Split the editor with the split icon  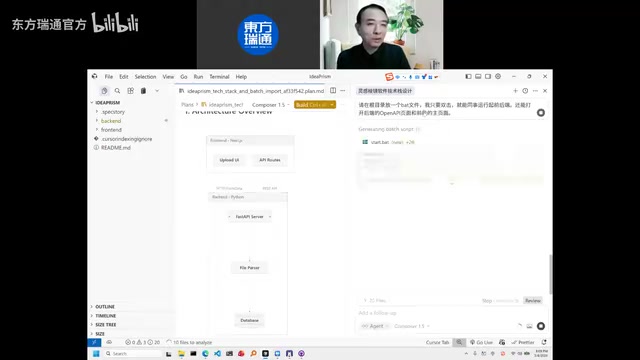[333, 91]
